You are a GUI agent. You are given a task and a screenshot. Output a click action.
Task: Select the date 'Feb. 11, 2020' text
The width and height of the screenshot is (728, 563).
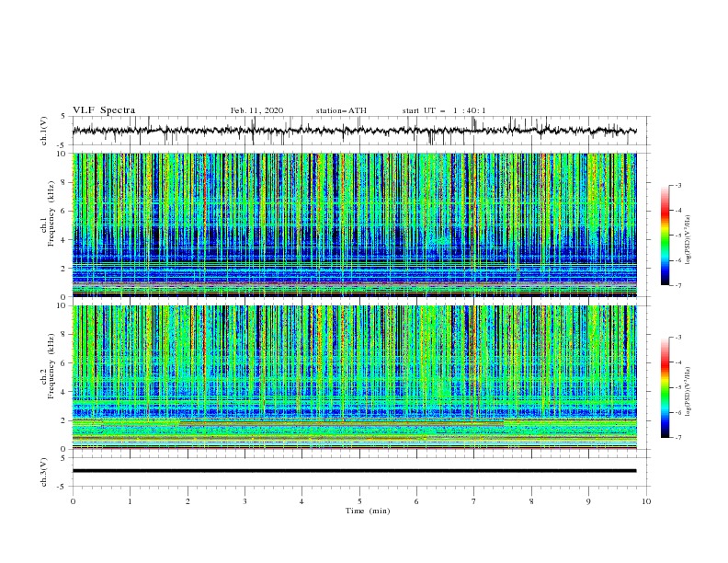256,110
